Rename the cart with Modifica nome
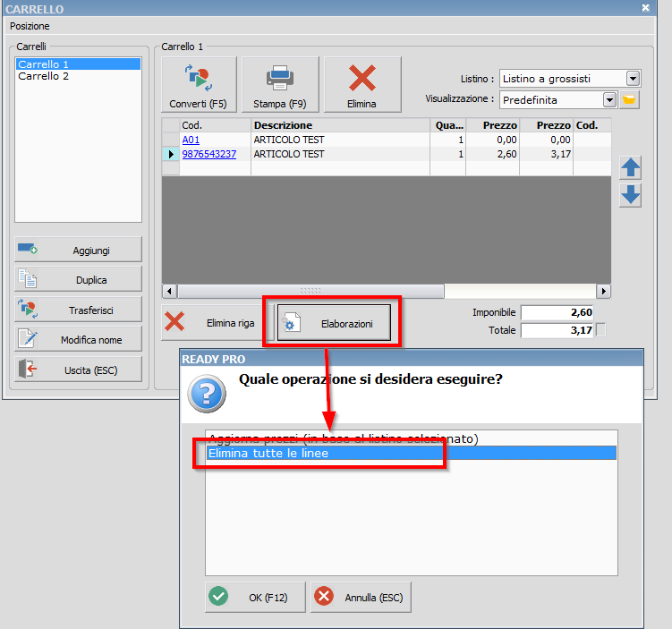The height and width of the screenshot is (629, 672). (78, 339)
